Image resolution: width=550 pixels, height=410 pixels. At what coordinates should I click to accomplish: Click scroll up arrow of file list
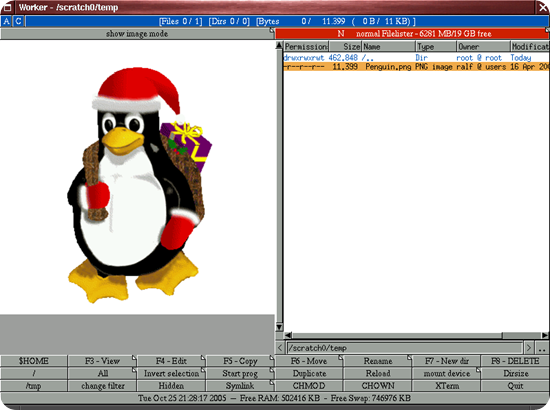tap(279, 45)
